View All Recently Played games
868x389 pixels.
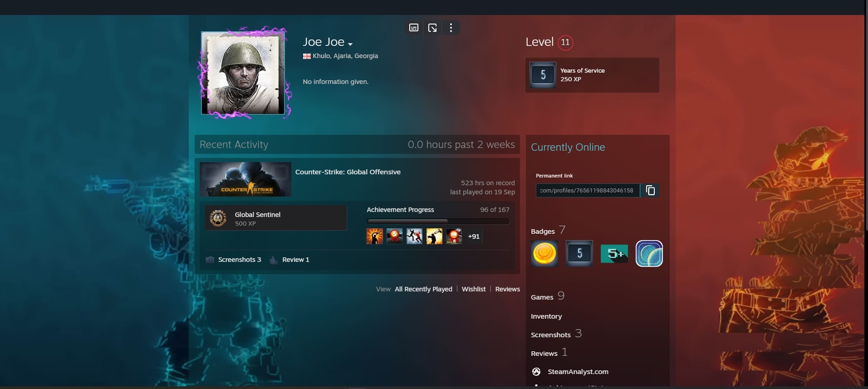[423, 289]
